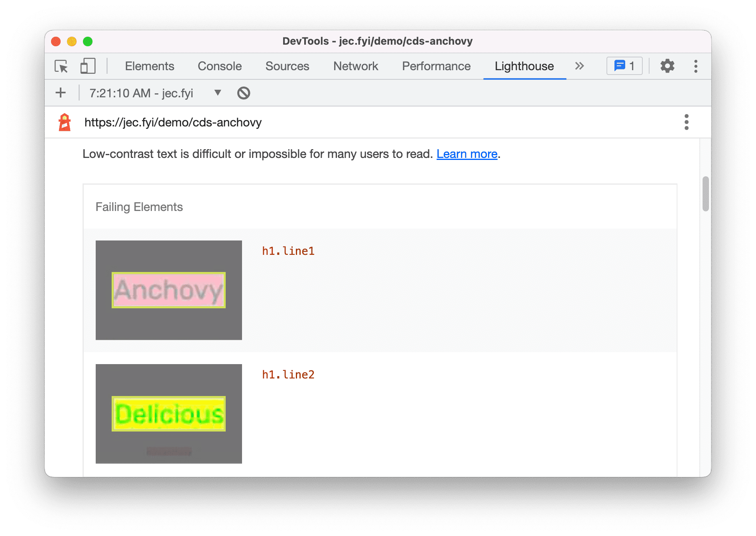Select the inspect element cursor tool
Viewport: 756px width, 536px height.
[61, 66]
